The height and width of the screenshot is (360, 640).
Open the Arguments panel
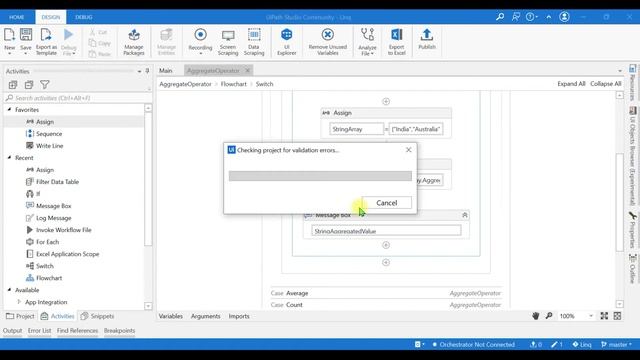pyautogui.click(x=205, y=316)
